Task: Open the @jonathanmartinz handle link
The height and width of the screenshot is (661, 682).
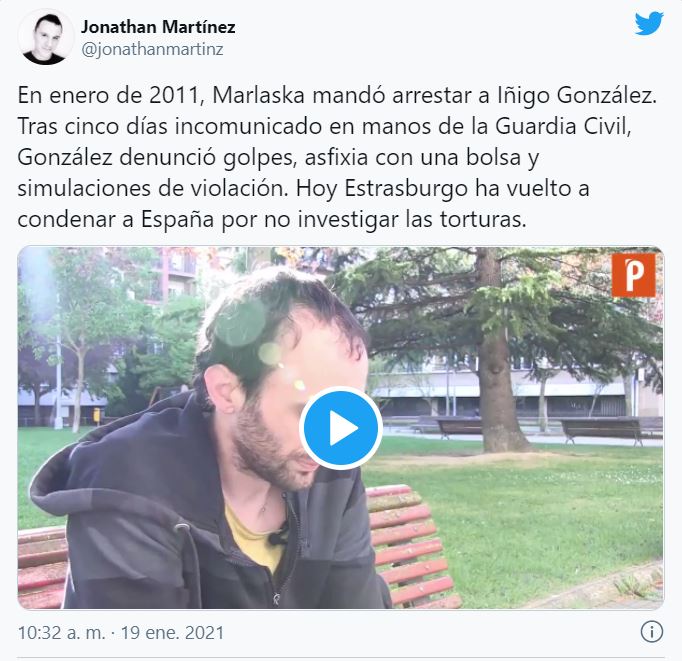Action: [x=152, y=50]
